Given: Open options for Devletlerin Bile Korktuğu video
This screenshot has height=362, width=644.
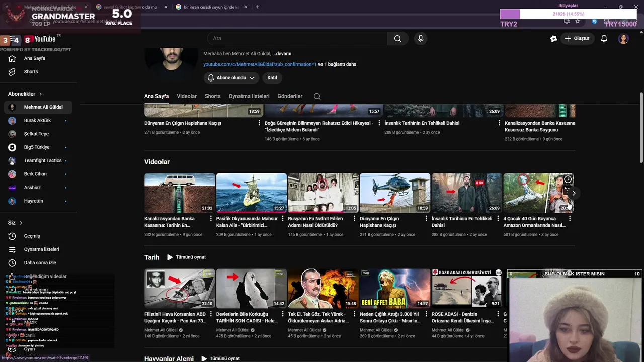Looking at the screenshot, I should (283, 314).
